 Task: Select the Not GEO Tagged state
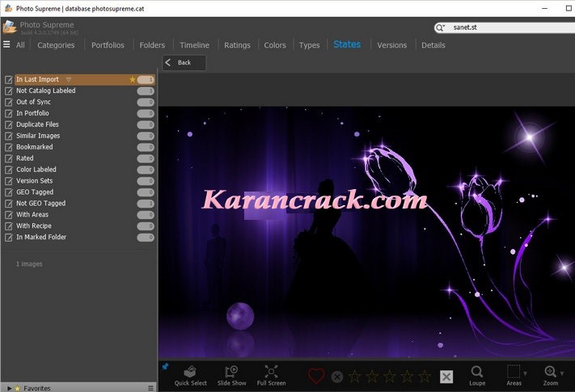(40, 204)
